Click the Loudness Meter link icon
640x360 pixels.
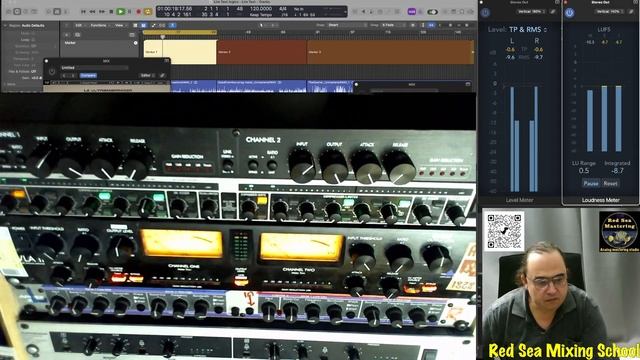tap(632, 11)
